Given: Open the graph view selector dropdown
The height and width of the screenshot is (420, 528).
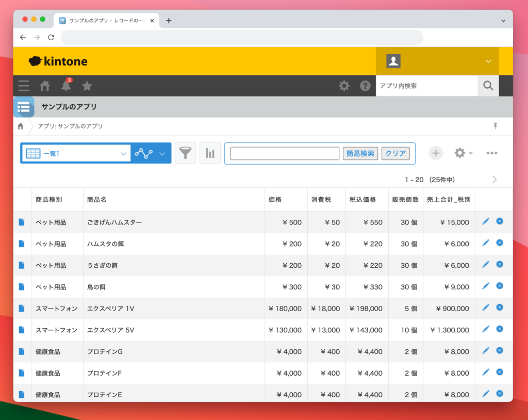Looking at the screenshot, I should [x=161, y=153].
